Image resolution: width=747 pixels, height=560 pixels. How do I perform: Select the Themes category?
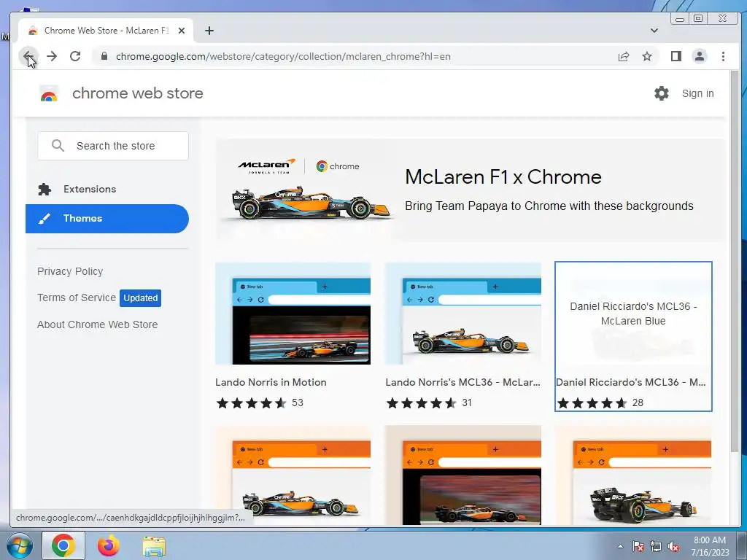point(107,219)
